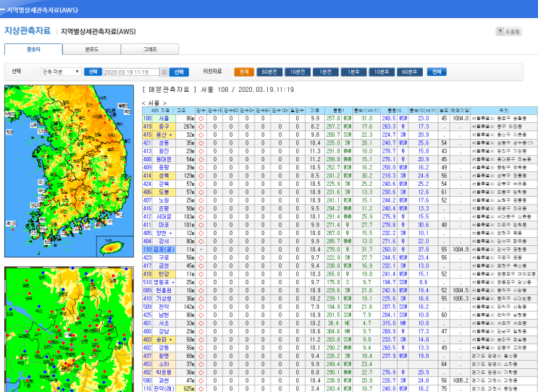
Task: Open the 관측:매분 observation dropdown
Action: coord(61,72)
